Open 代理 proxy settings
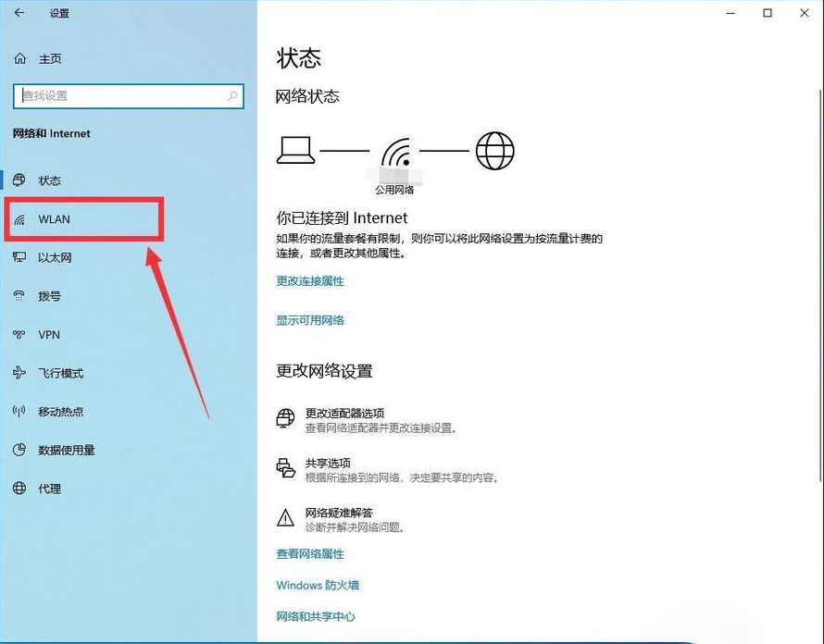 (49, 489)
